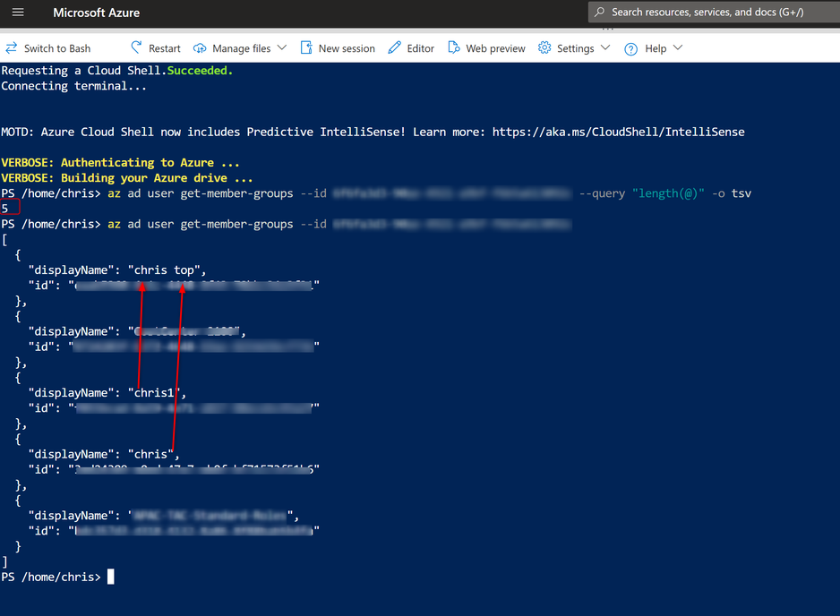
Task: Open the Settings menu
Action: coord(574,48)
